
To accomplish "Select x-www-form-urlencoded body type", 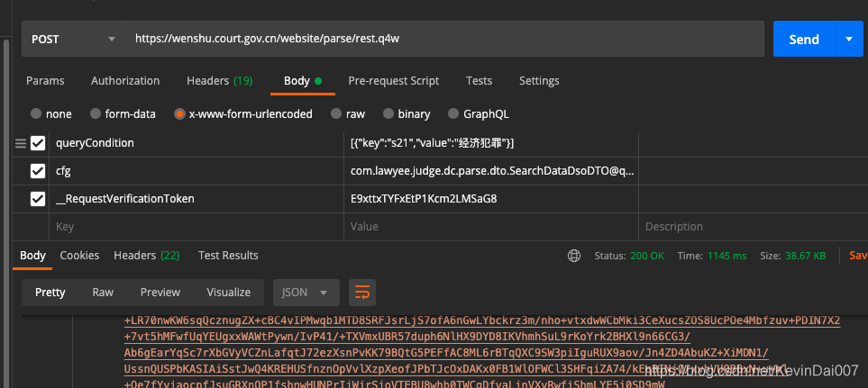I will (243, 113).
